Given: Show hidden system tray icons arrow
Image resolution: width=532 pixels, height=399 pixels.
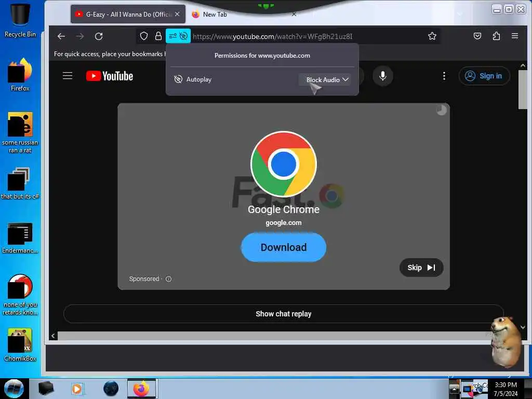Looking at the screenshot, I should [x=454, y=389].
